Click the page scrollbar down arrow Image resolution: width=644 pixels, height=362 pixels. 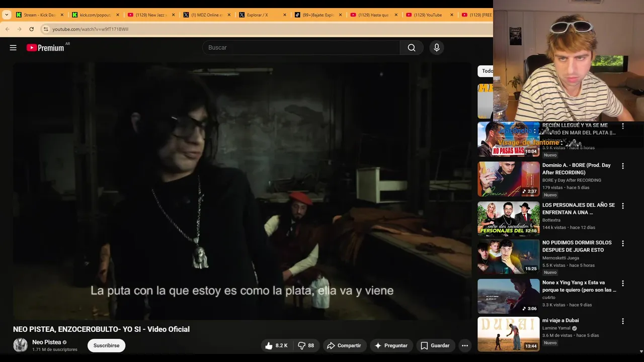[x=640, y=351]
